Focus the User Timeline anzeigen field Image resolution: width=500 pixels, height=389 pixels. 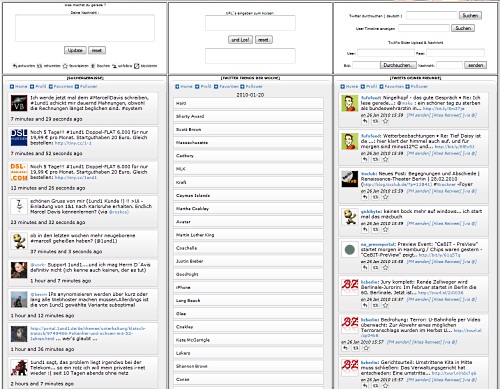click(x=424, y=28)
